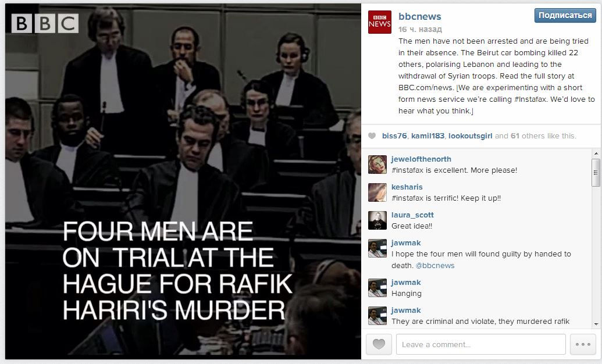Click the BBC News profile avatar
This screenshot has width=602, height=364.
[x=379, y=22]
